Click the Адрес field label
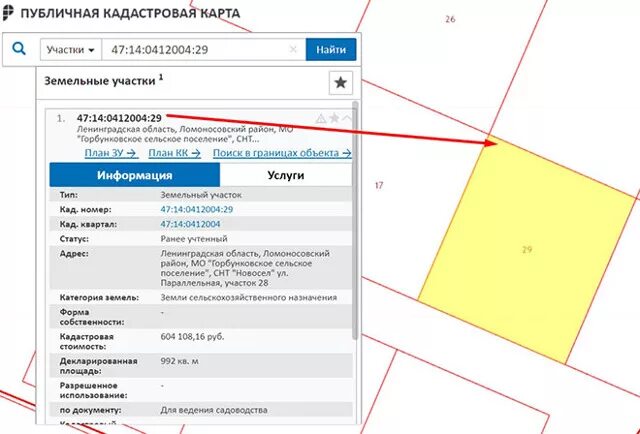The image size is (640, 434). [74, 254]
